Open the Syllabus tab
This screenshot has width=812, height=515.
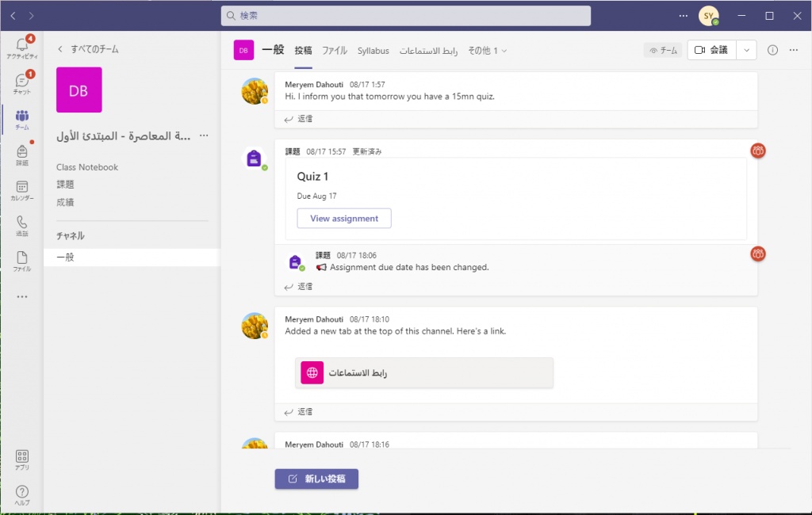[x=373, y=51]
